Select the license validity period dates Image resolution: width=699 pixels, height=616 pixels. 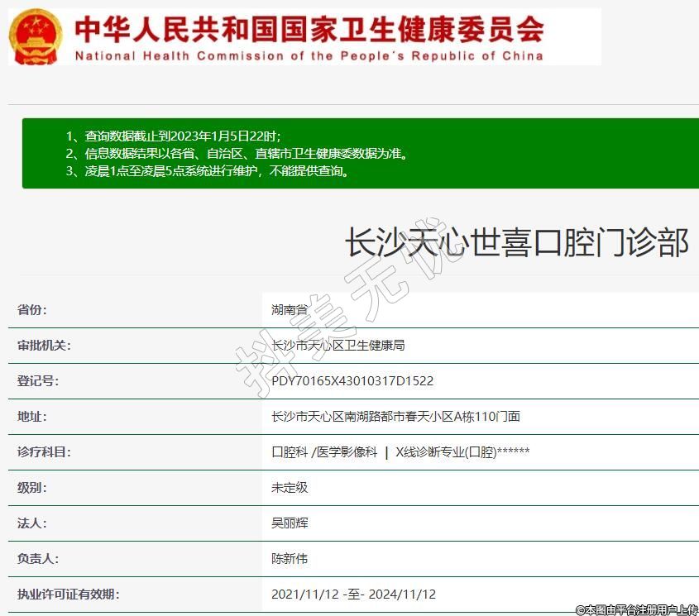[x=353, y=595]
